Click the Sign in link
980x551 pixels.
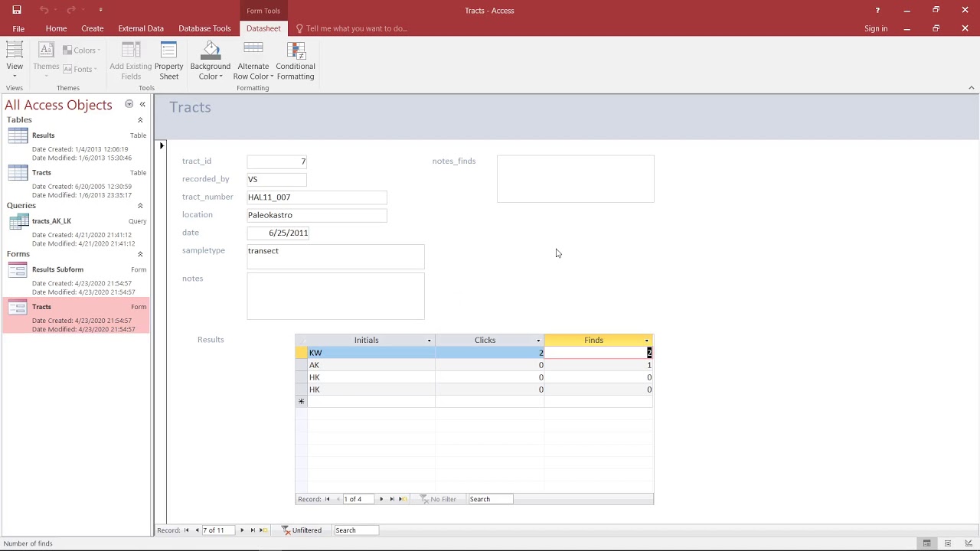[x=876, y=28]
